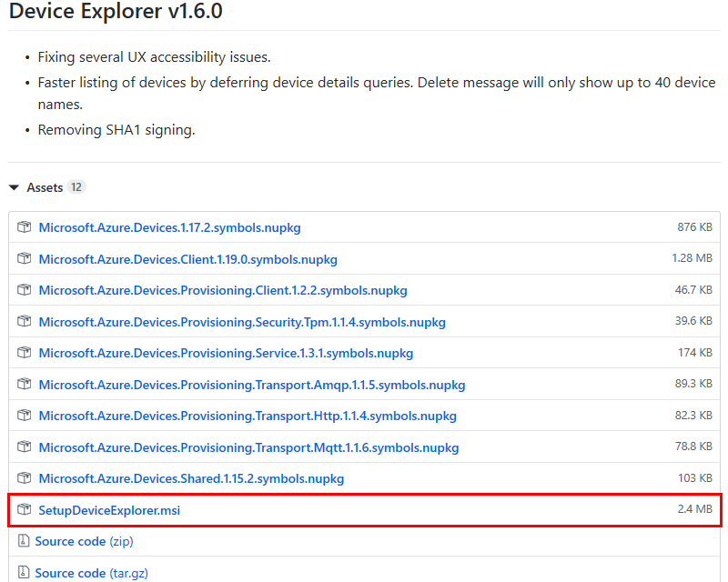The width and height of the screenshot is (728, 582).
Task: Click the Device Explorer v1.6.0 heading
Action: (116, 11)
